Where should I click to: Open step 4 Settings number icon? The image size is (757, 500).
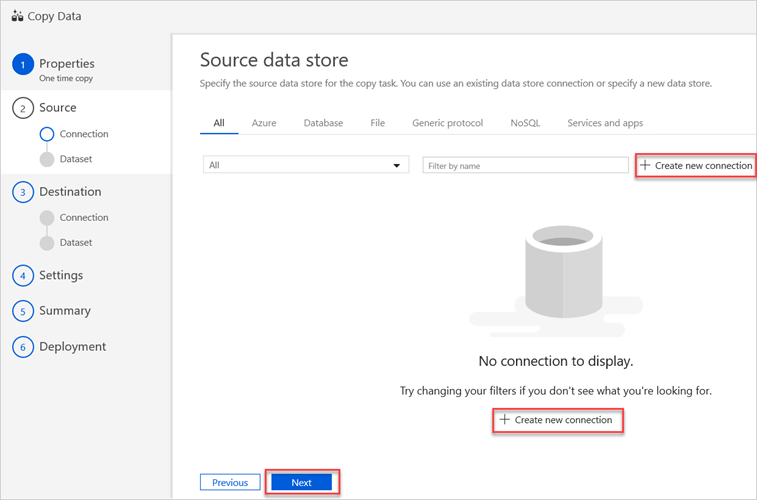tap(23, 275)
